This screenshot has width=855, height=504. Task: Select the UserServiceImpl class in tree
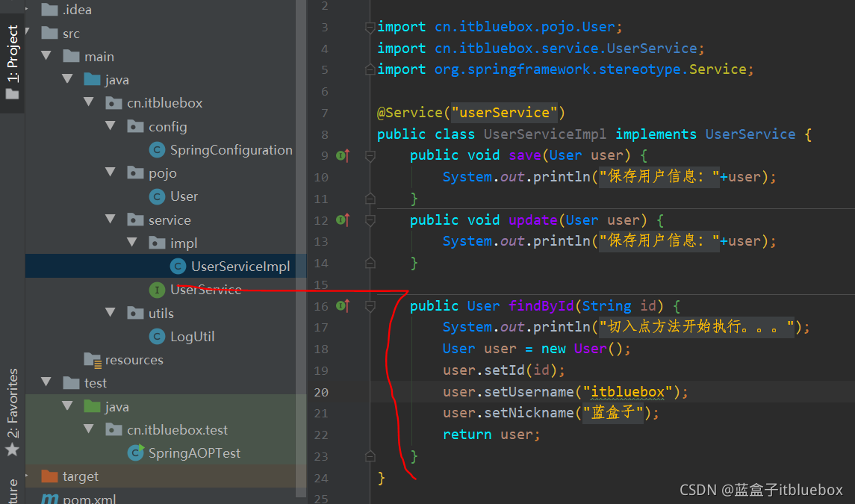[240, 266]
